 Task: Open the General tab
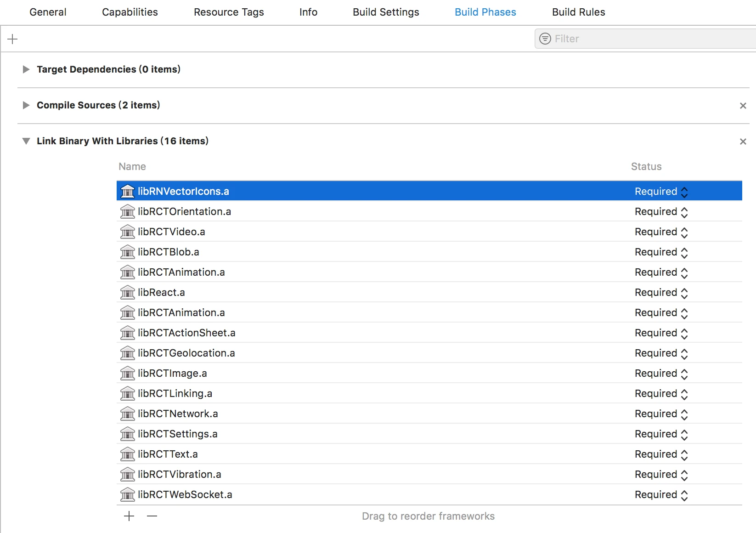(x=48, y=12)
